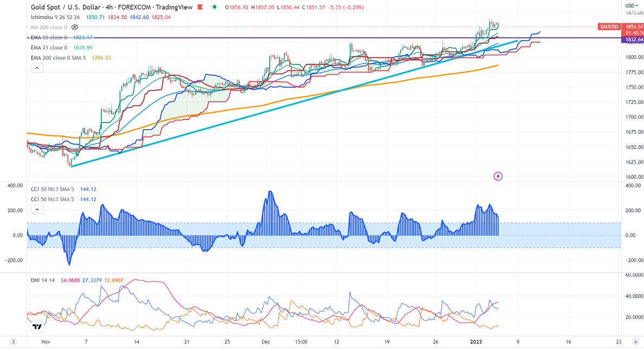The width and height of the screenshot is (644, 351).
Task: Select the Ichimoku 9 26 52 26 legend
Action: click(55, 17)
